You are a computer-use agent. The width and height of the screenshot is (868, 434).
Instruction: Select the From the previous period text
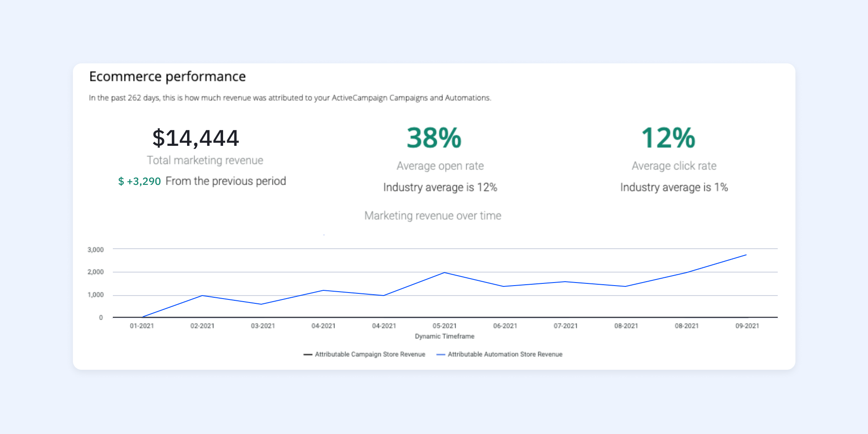(x=226, y=181)
